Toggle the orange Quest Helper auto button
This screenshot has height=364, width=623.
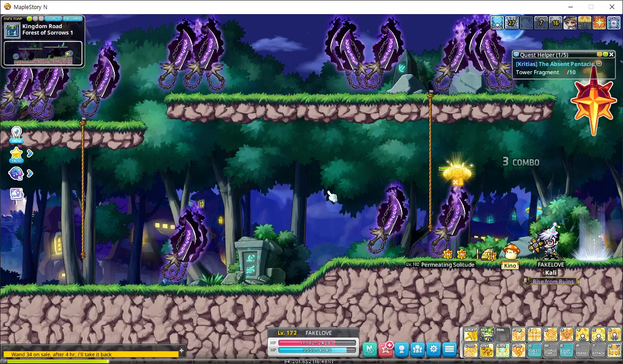coord(599,54)
